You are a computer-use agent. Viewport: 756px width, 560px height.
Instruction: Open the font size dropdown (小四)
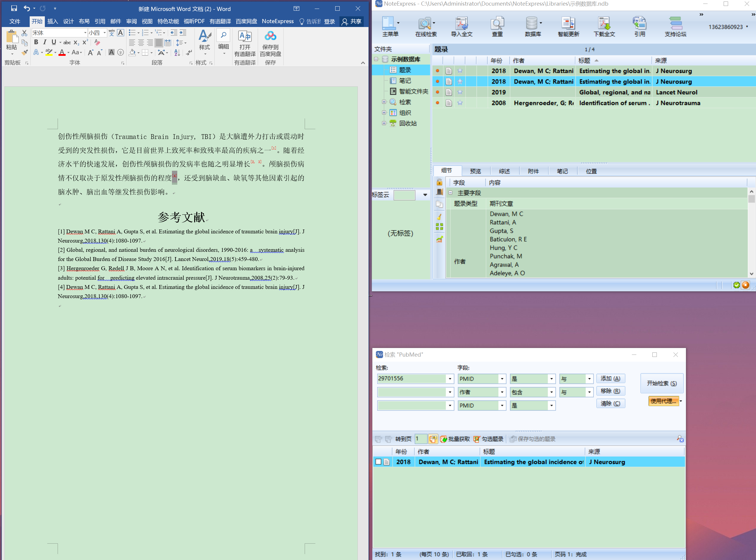pyautogui.click(x=105, y=33)
